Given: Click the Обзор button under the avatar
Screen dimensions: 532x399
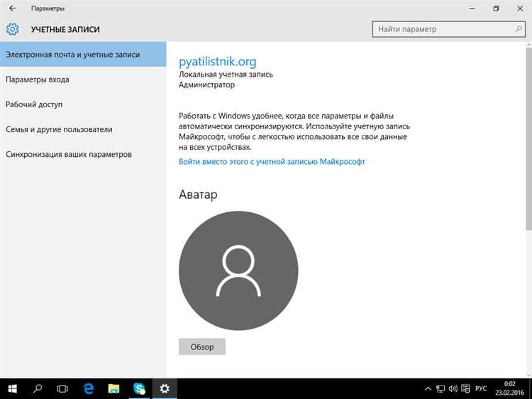Looking at the screenshot, I should 201,347.
